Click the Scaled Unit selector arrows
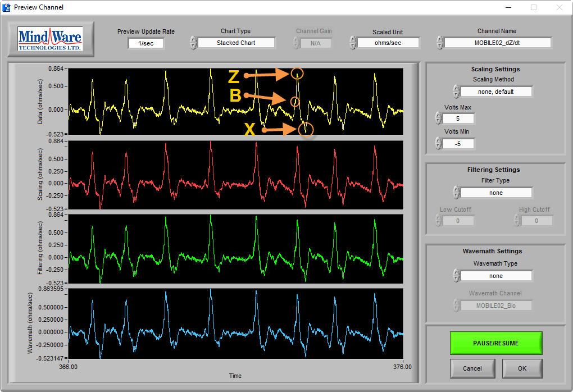The width and height of the screenshot is (573, 392). (x=353, y=43)
